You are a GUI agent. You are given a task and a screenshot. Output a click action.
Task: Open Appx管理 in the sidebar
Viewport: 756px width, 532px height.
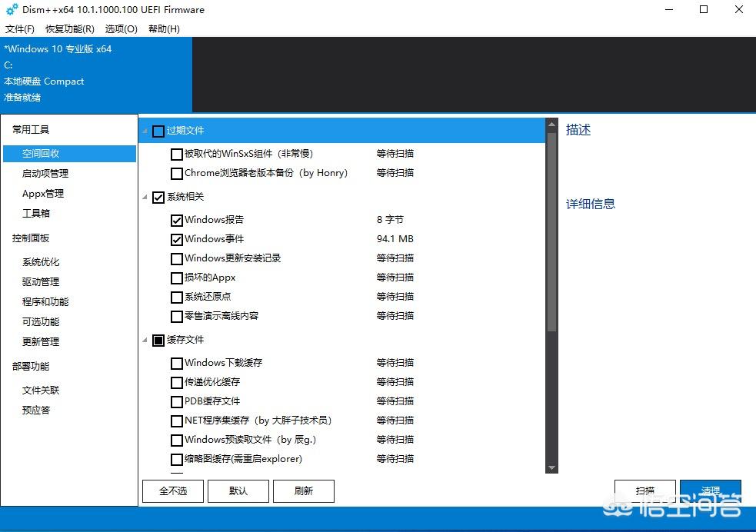click(43, 194)
